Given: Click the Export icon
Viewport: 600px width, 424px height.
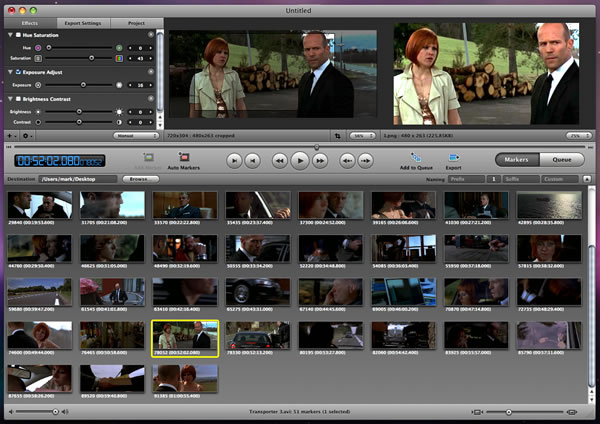Looking at the screenshot, I should click(x=453, y=157).
